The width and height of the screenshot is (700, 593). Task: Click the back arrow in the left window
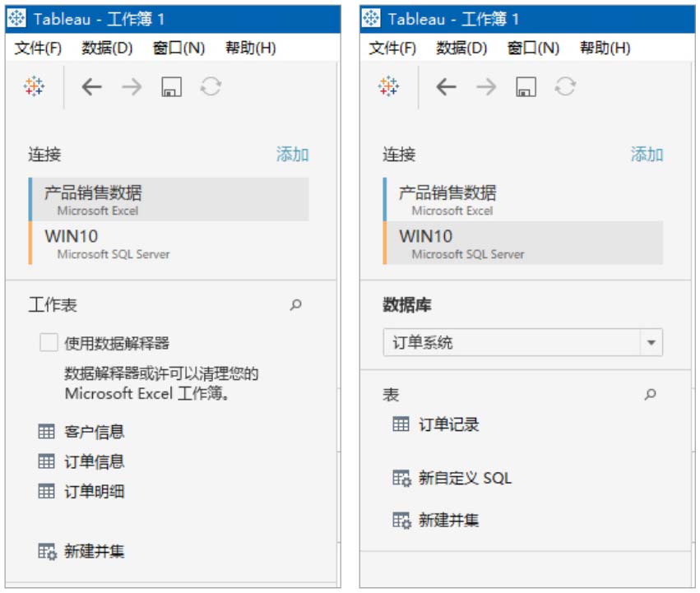tap(92, 86)
